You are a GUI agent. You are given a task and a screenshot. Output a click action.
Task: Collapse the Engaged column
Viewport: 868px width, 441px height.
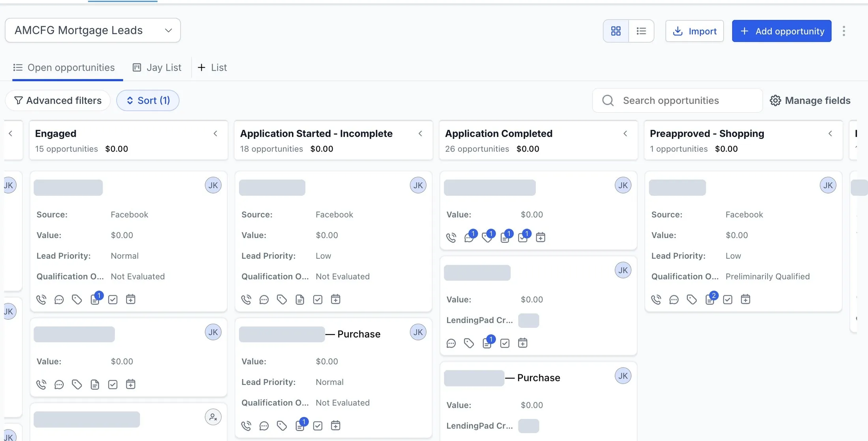click(215, 133)
